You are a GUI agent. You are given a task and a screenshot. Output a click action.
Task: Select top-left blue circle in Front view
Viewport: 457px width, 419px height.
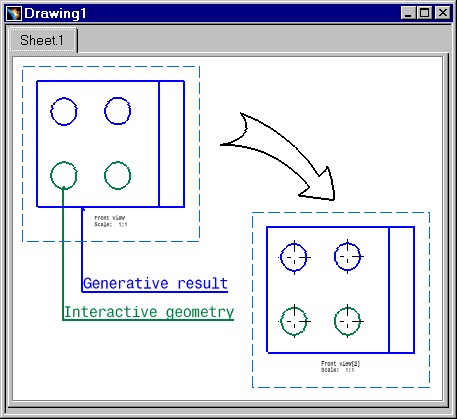pos(64,111)
